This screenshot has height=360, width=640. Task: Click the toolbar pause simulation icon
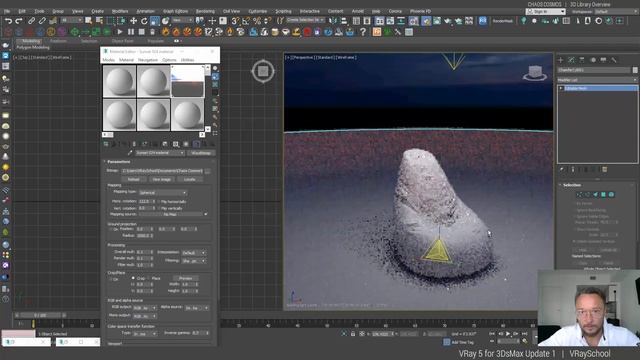click(131, 32)
